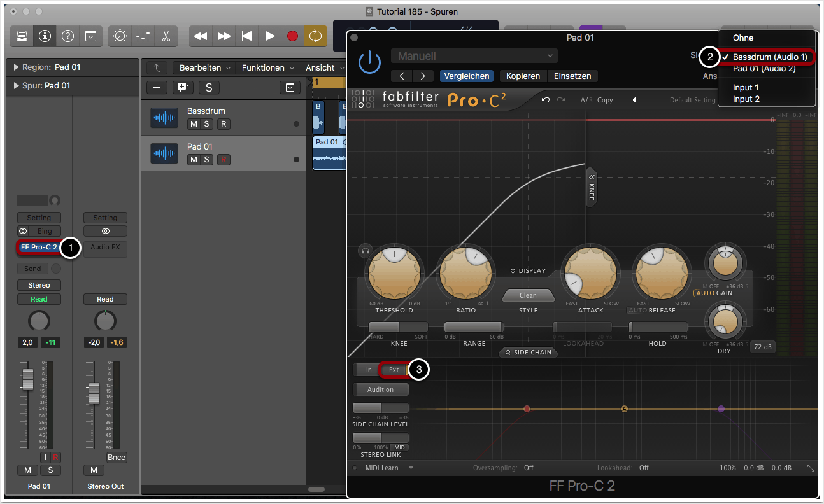Click the Ext side chain button
824x504 pixels.
394,370
